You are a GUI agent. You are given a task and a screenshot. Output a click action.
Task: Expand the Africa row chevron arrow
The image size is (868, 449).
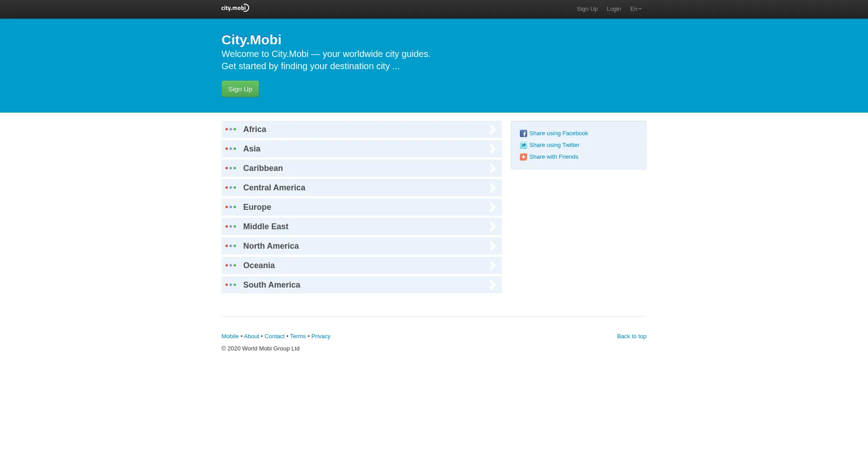[x=493, y=129]
